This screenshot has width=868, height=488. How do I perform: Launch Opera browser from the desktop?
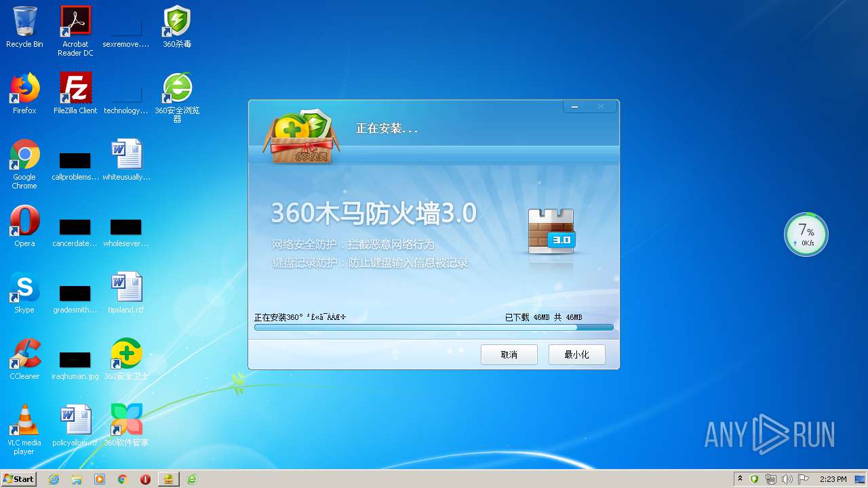click(24, 226)
